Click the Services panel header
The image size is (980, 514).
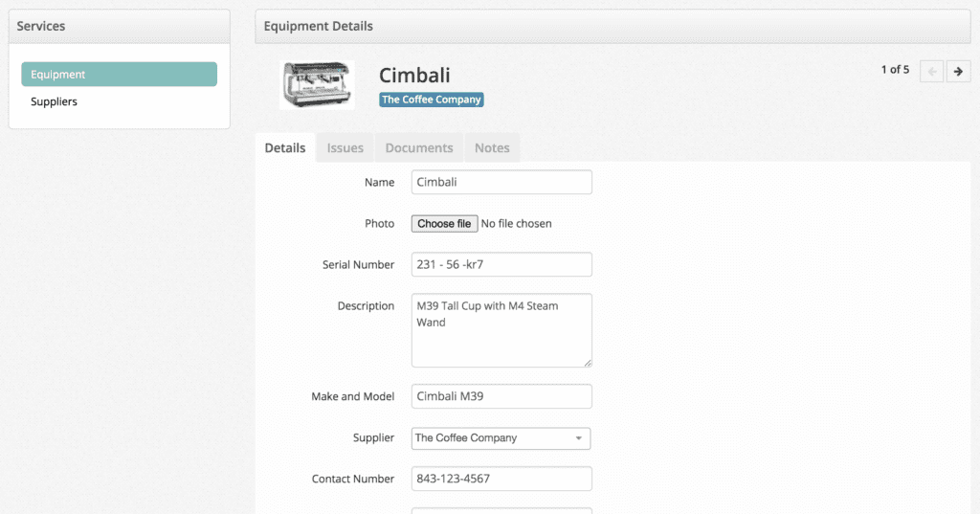pyautogui.click(x=120, y=26)
